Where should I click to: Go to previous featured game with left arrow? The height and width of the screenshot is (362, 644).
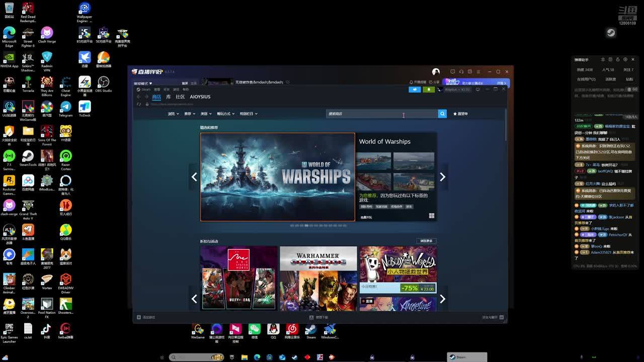(x=194, y=177)
